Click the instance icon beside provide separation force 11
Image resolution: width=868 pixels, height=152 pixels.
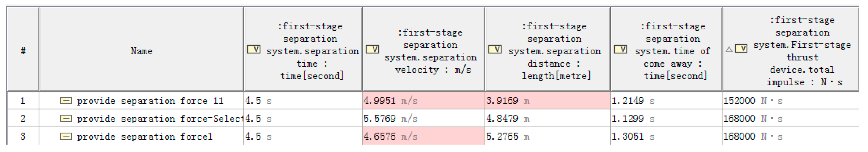[x=66, y=100]
